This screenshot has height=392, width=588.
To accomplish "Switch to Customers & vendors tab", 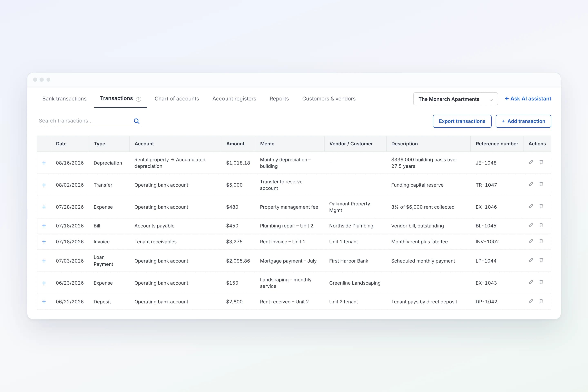I will (x=329, y=99).
